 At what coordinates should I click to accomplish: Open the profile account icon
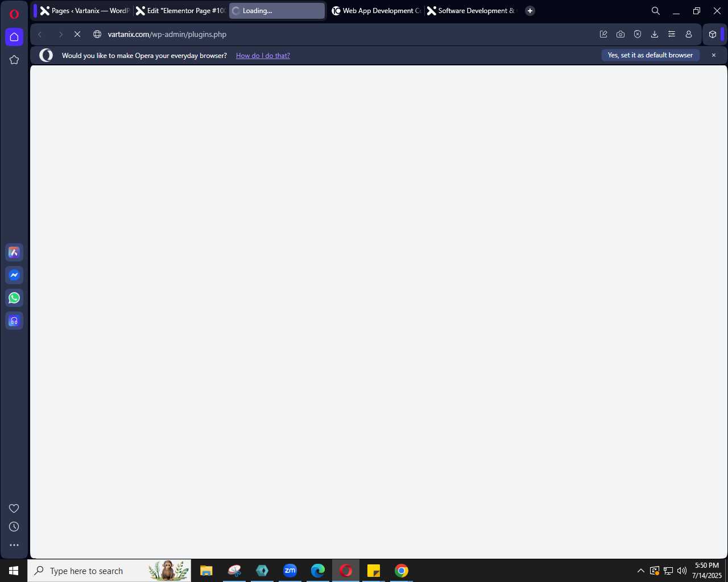689,34
